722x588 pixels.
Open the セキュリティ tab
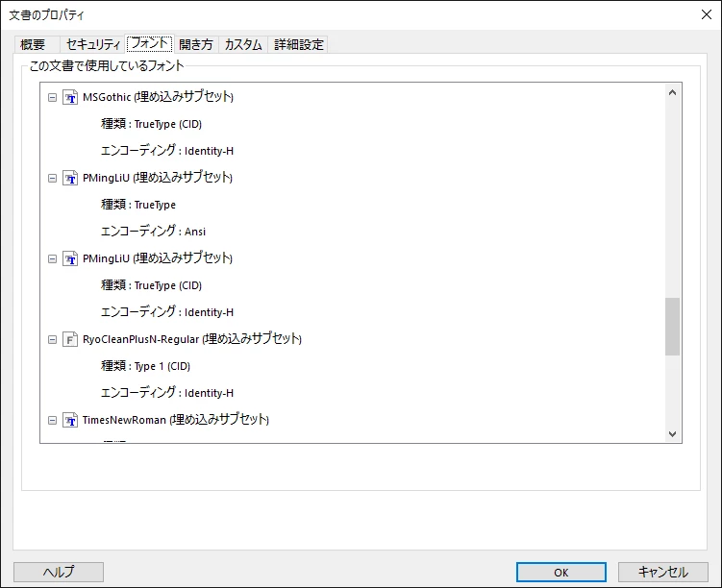click(x=92, y=44)
